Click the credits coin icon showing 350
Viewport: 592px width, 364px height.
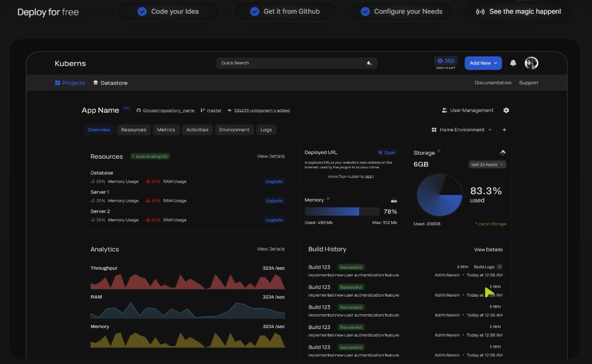pos(440,61)
